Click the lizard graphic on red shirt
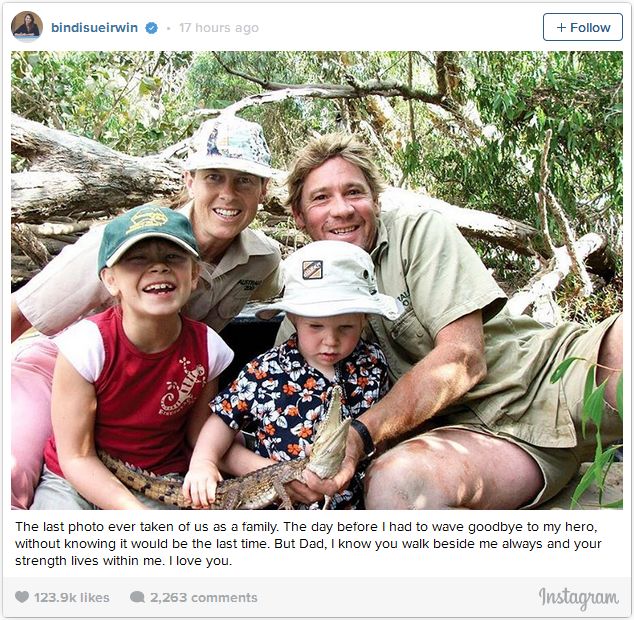Viewport: 634px width, 620px height. point(183,386)
